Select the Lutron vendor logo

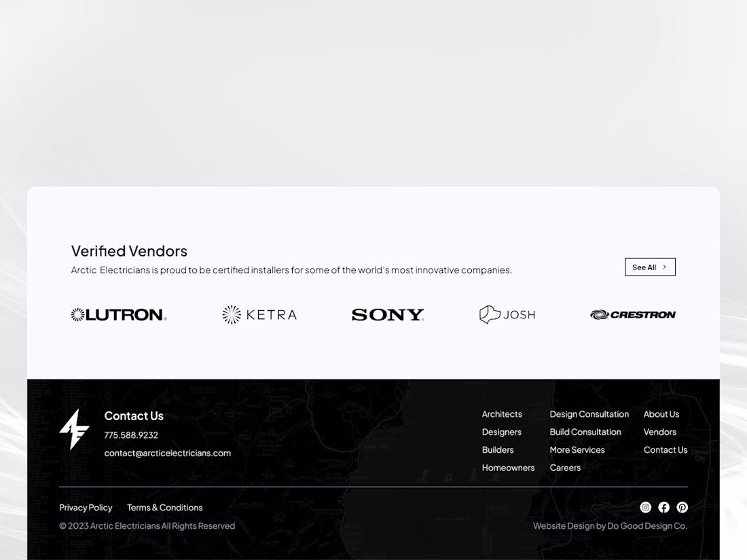119,315
